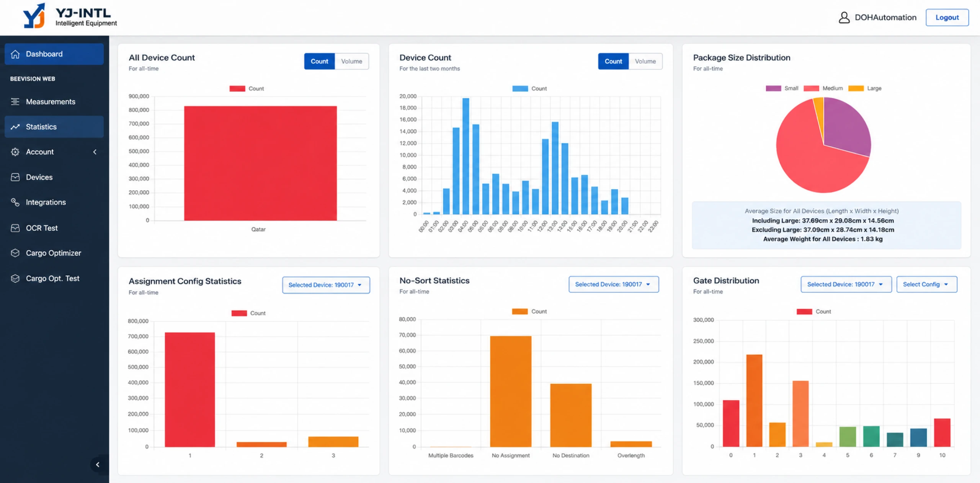Open Cargo Opt. Test
Viewport: 980px width, 483px height.
[54, 278]
